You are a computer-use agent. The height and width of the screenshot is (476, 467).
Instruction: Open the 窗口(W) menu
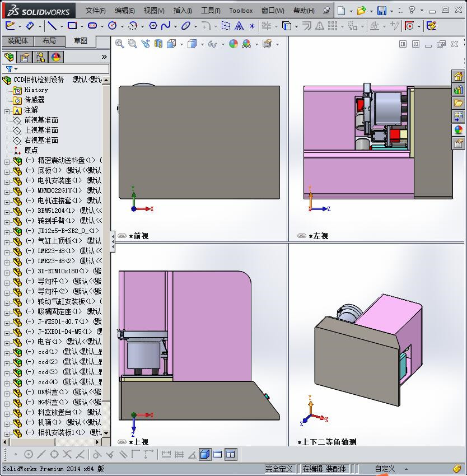tap(273, 11)
